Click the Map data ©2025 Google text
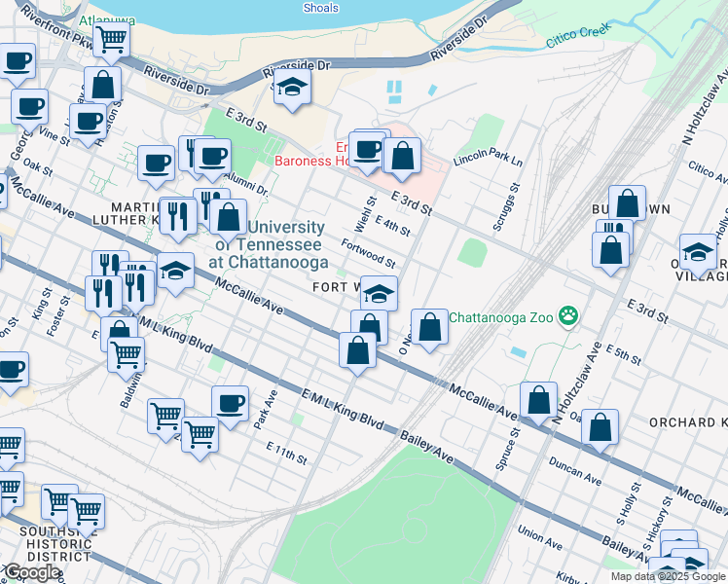This screenshot has height=584, width=728. [668, 576]
